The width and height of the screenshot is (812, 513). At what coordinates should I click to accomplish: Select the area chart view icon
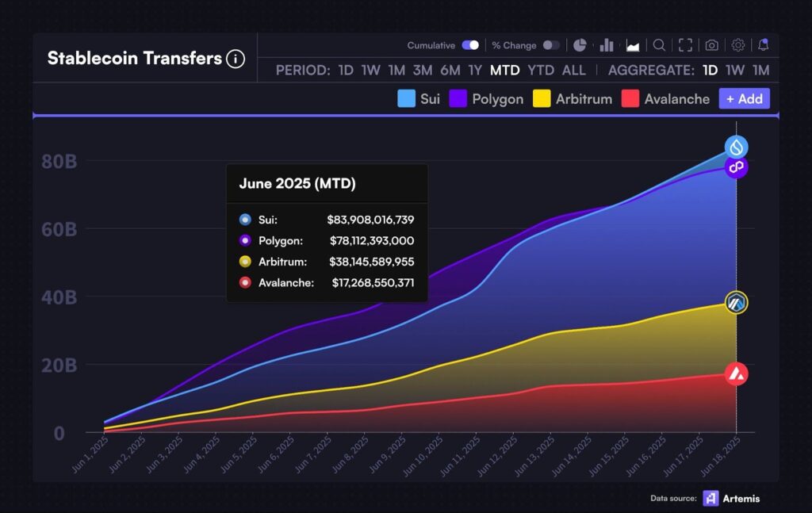point(633,45)
